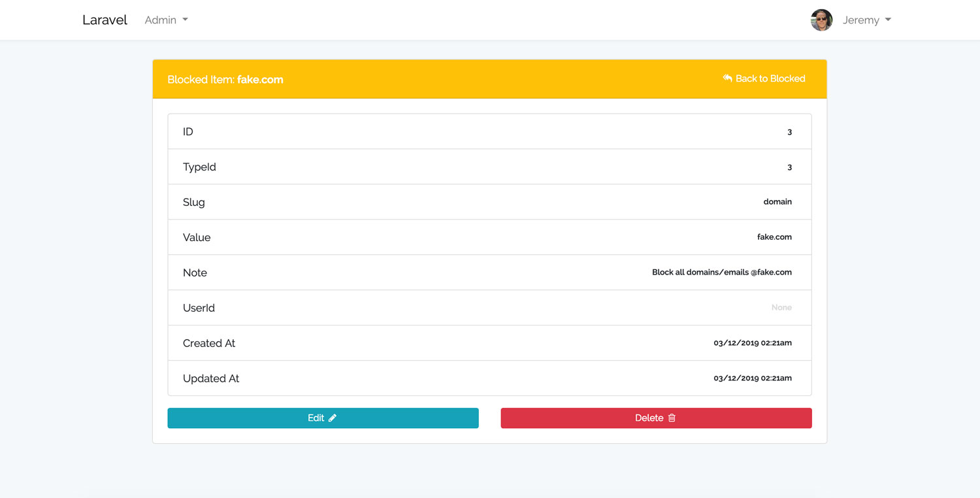The height and width of the screenshot is (498, 980).
Task: Click the Updated At label
Action: 211,378
